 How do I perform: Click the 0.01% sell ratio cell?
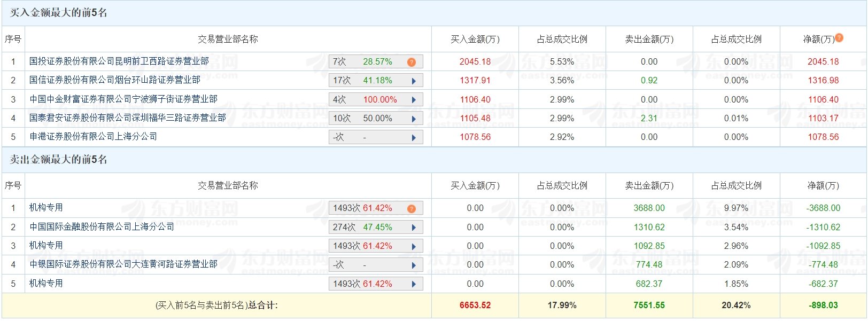(736, 119)
